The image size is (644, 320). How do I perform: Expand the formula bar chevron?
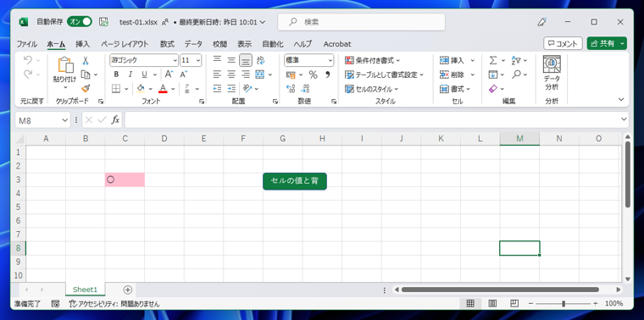[624, 119]
